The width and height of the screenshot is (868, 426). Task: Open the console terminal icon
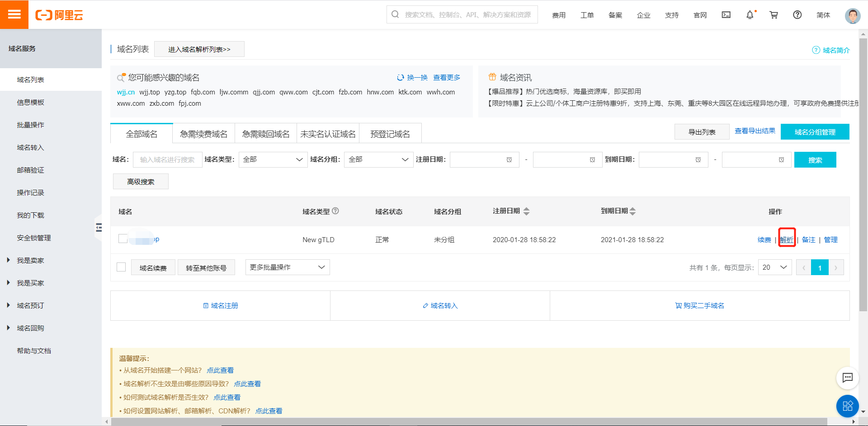(x=726, y=15)
